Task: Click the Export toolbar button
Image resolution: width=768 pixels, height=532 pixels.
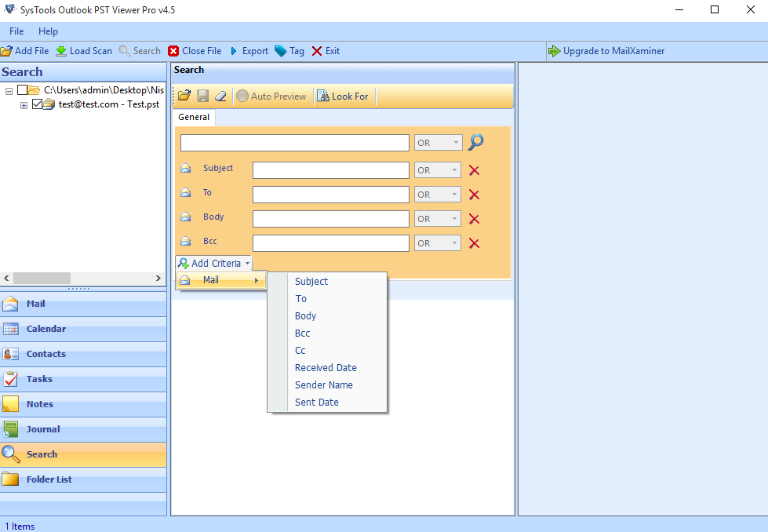Action: click(x=249, y=51)
